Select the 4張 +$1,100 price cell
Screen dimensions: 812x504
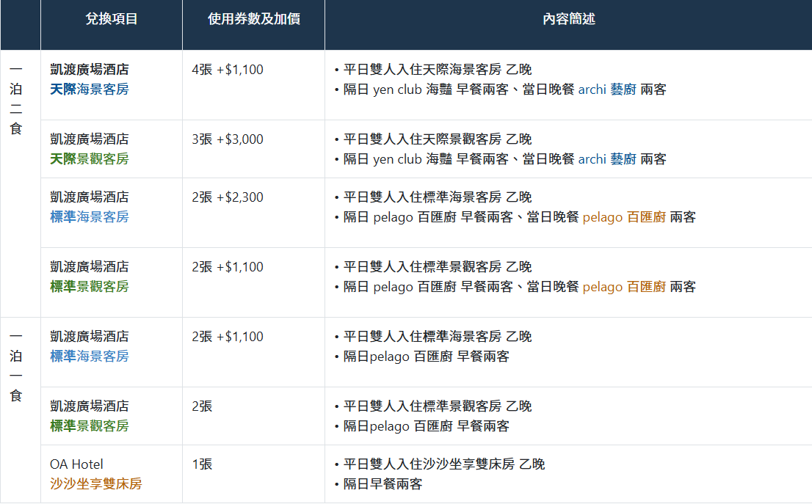[228, 70]
